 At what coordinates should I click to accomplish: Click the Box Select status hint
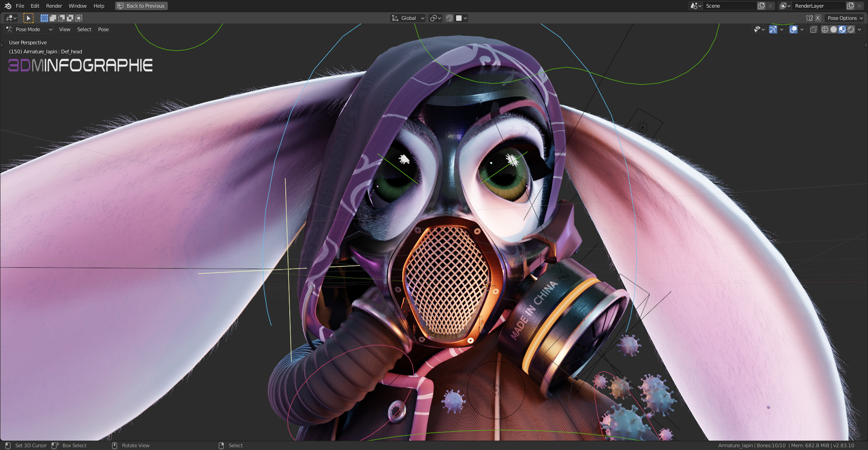click(x=74, y=445)
